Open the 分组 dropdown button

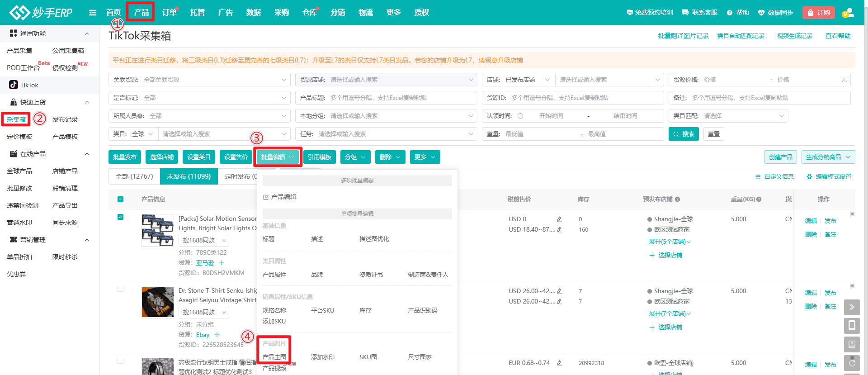pyautogui.click(x=355, y=157)
